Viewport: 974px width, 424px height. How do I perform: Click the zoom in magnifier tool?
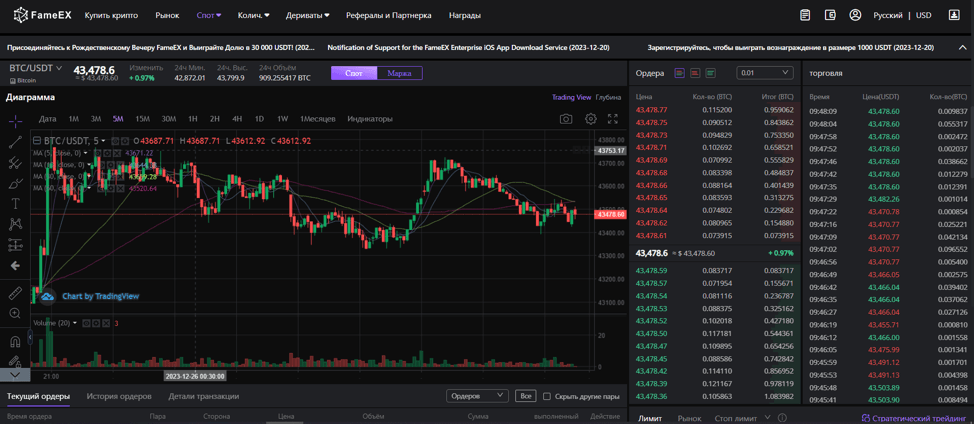[15, 314]
